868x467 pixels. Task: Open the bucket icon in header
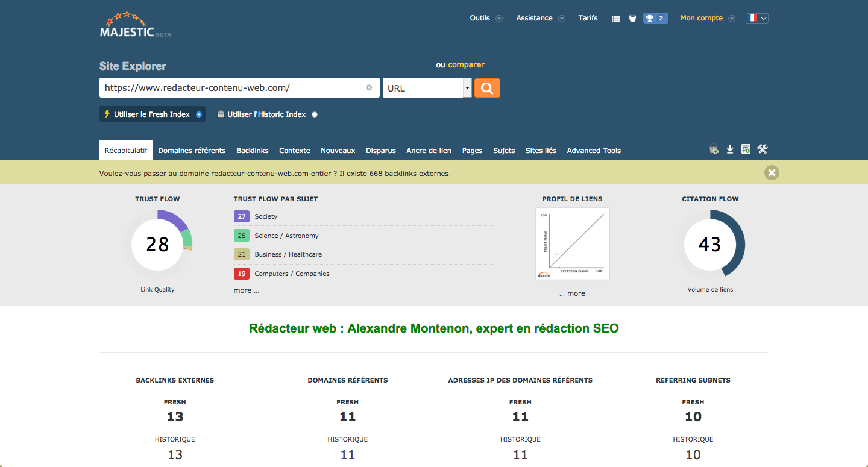[632, 18]
